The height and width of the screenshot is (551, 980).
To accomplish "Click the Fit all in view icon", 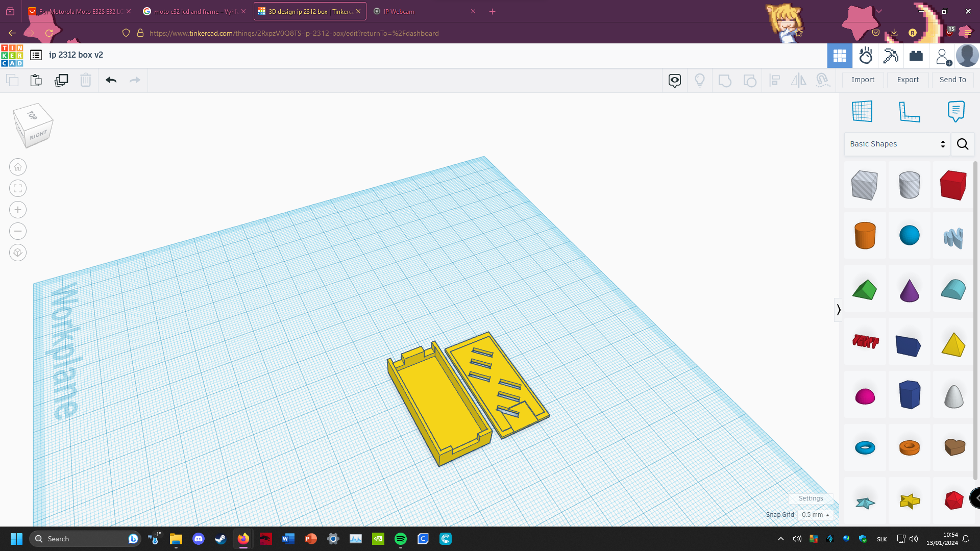I will (x=18, y=188).
